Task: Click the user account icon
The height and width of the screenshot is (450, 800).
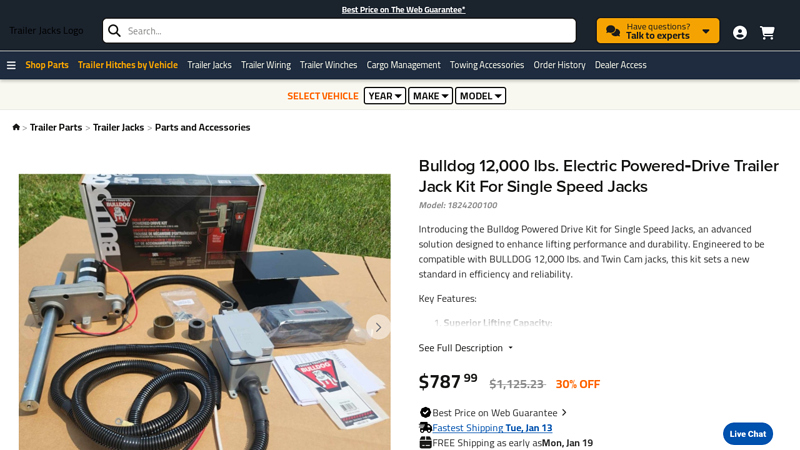Action: click(740, 33)
